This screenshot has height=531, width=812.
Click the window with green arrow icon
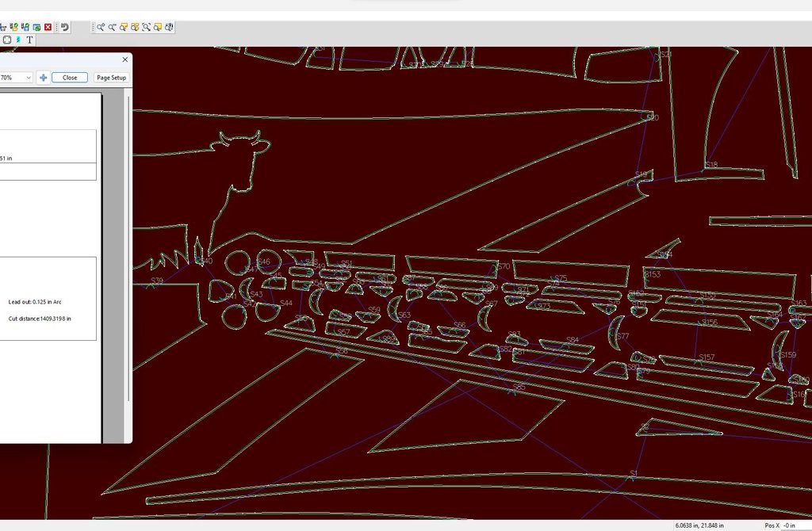pos(36,27)
